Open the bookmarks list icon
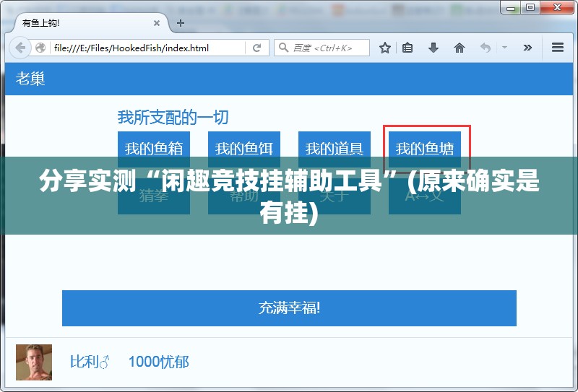This screenshot has height=392, width=578. click(408, 48)
